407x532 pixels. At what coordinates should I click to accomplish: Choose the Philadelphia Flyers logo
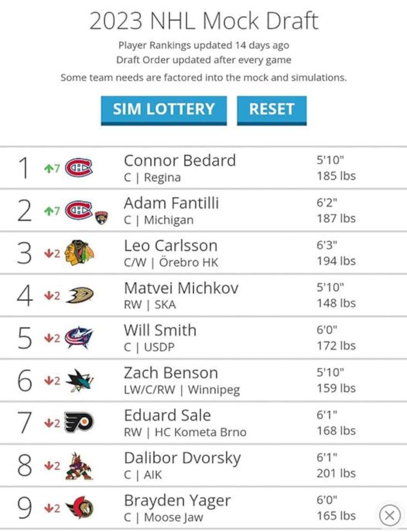(x=79, y=422)
